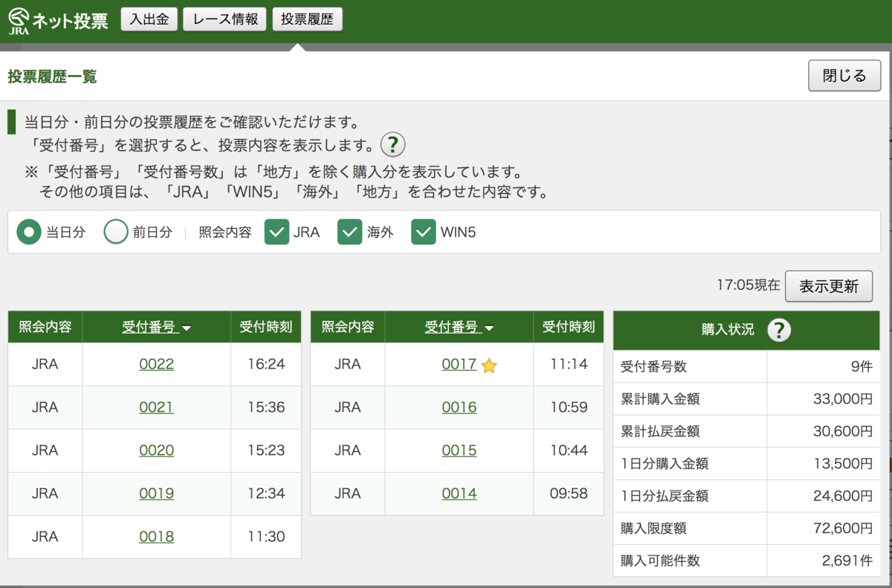Click the 17:05現在 timestamp
This screenshot has height=588, width=892.
point(749,285)
